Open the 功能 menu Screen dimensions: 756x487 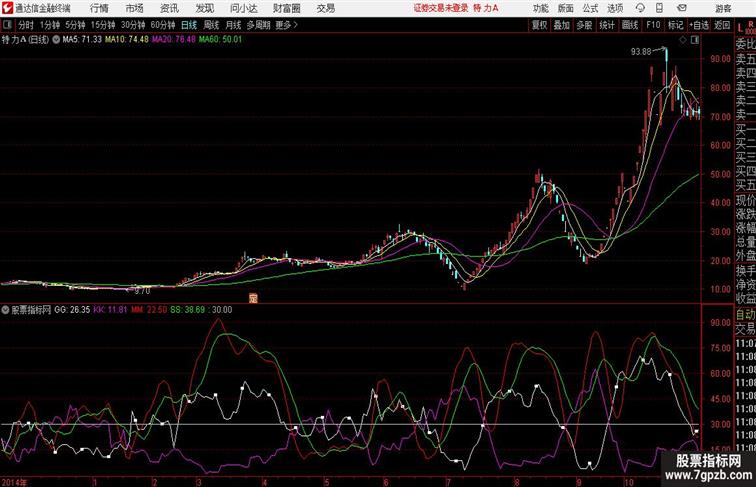coord(540,8)
